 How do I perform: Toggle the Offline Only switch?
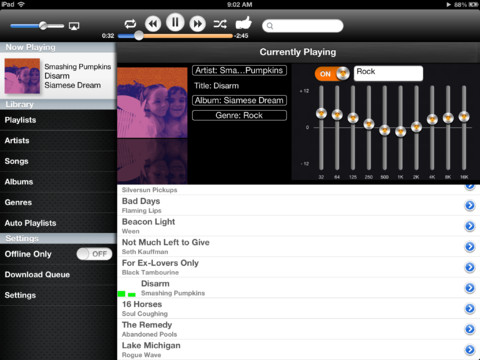pos(94,254)
